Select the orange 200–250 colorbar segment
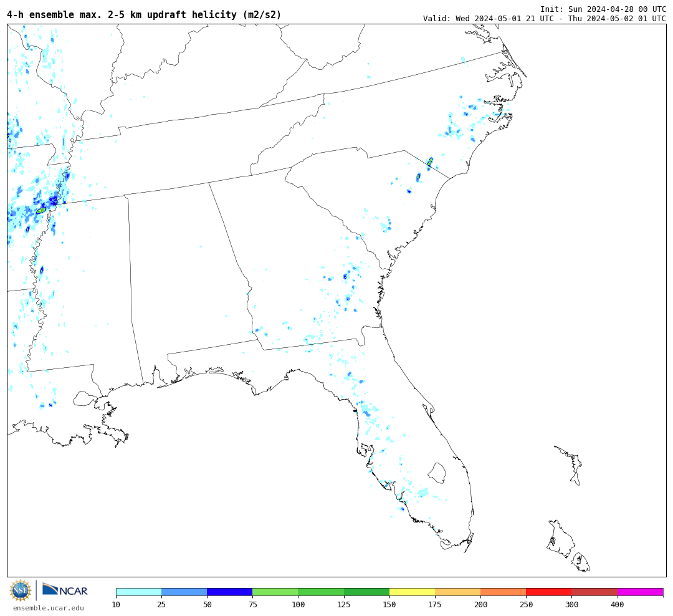 504,592
